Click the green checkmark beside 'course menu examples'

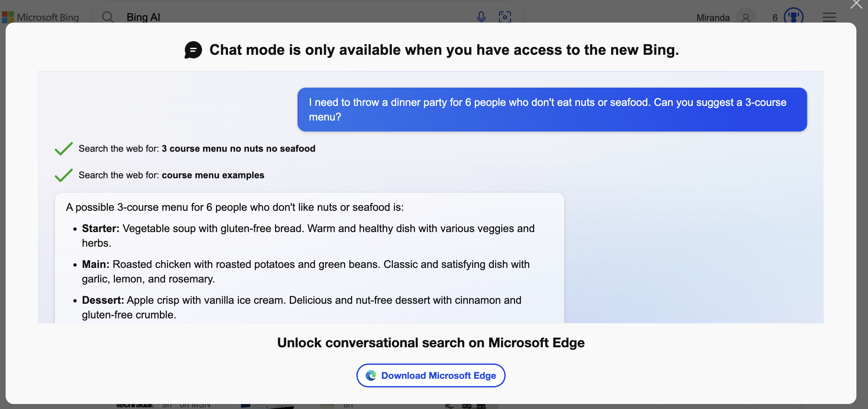64,175
